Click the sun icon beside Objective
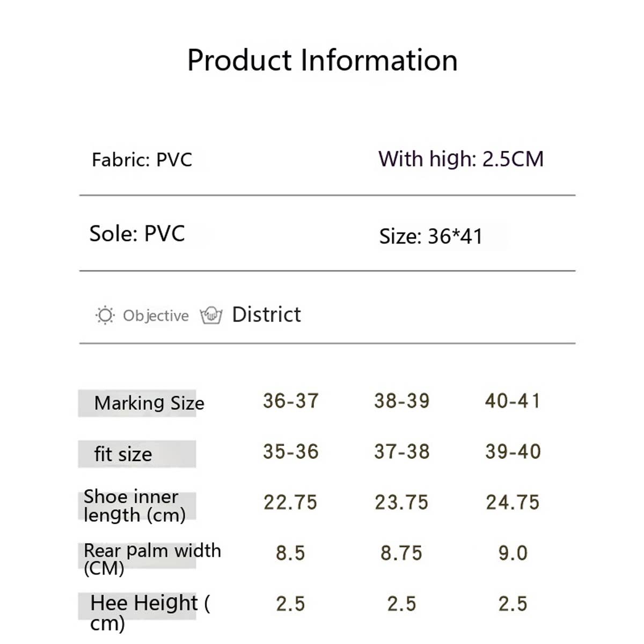Viewport: 644px width, 644px height. (105, 316)
